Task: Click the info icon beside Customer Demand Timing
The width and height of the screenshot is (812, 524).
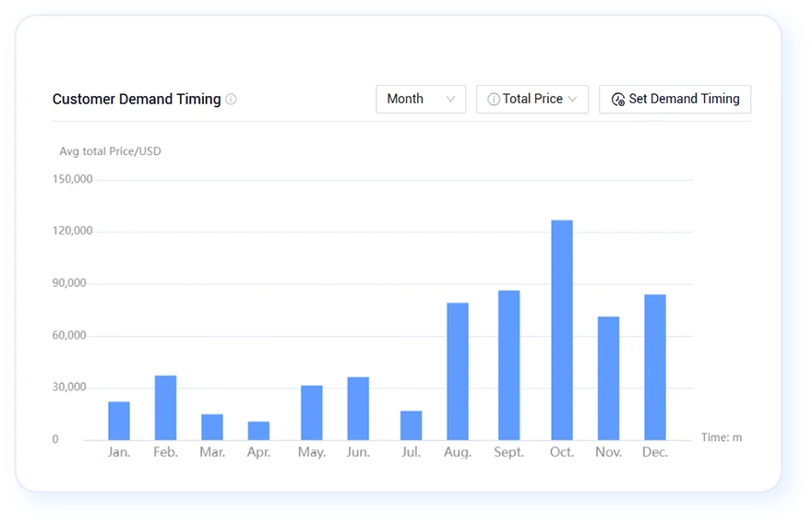Action: 231,99
